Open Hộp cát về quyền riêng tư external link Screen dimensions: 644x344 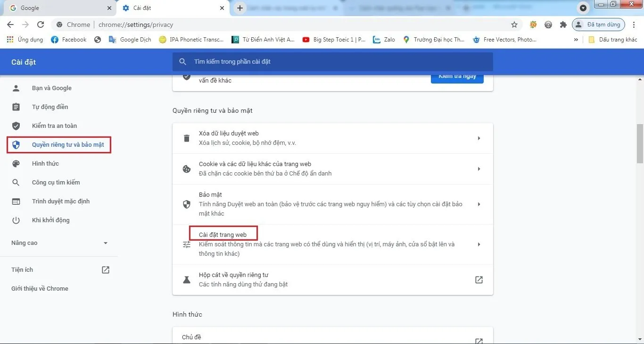479,280
